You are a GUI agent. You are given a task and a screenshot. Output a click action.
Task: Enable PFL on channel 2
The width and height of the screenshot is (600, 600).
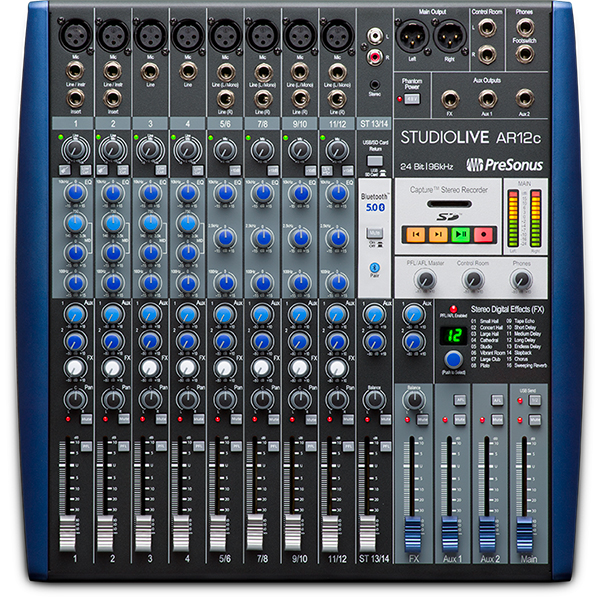[123, 446]
